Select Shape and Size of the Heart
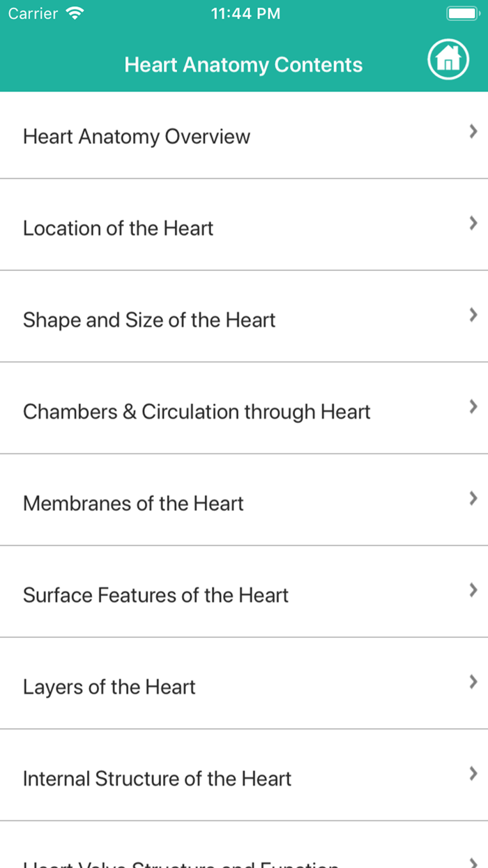The image size is (488, 868). click(150, 320)
